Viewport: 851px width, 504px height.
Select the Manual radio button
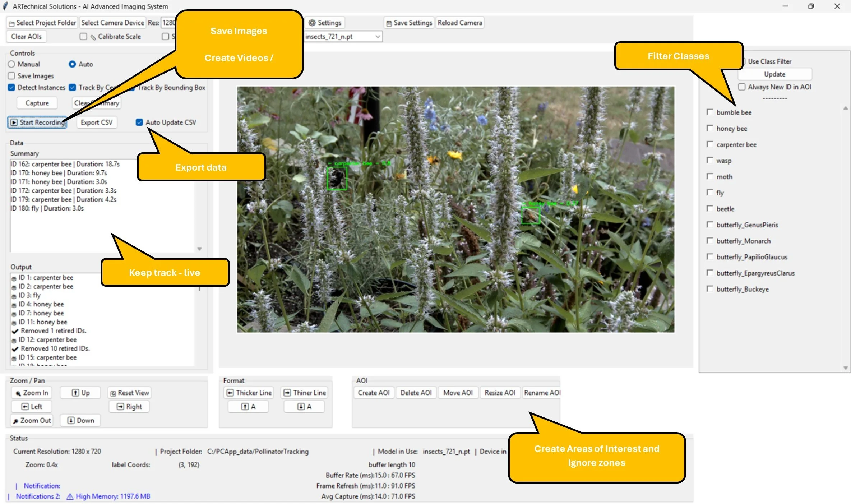[x=11, y=64]
